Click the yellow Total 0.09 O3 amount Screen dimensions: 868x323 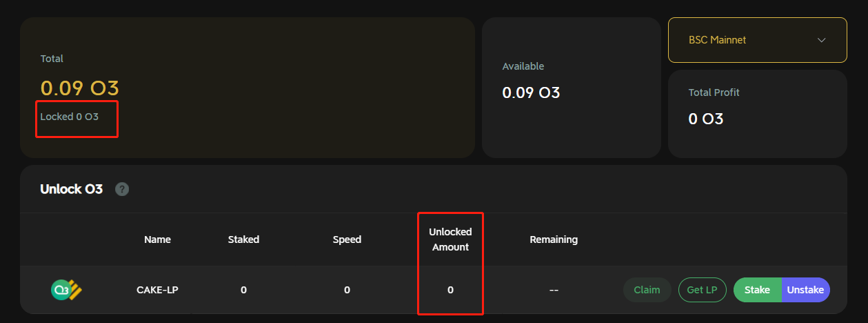click(x=80, y=88)
